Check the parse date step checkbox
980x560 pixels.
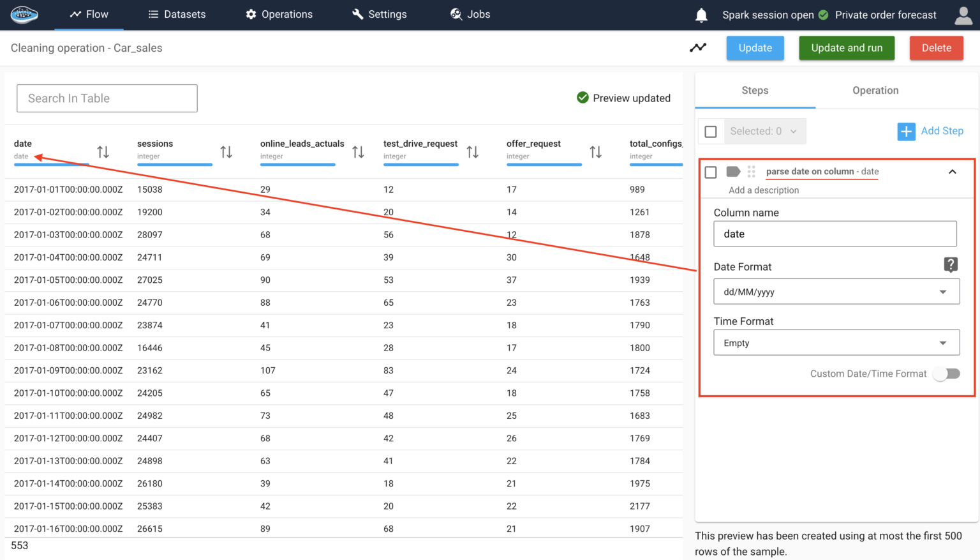click(x=711, y=171)
